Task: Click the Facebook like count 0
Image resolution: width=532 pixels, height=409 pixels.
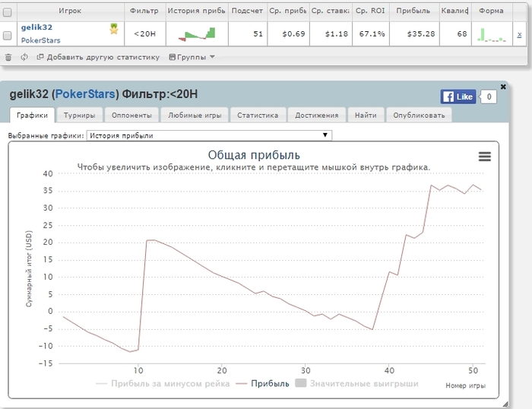Action: 489,97
